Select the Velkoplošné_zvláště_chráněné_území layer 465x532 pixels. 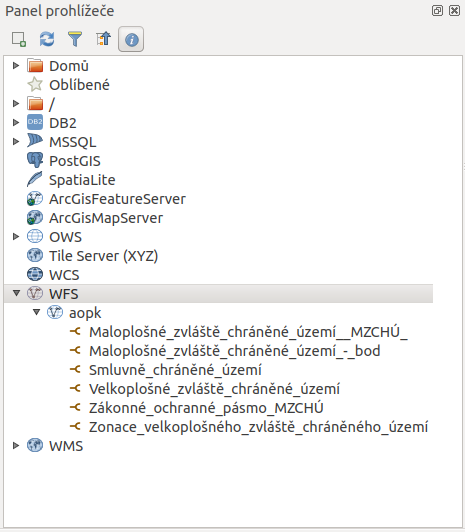click(x=214, y=389)
